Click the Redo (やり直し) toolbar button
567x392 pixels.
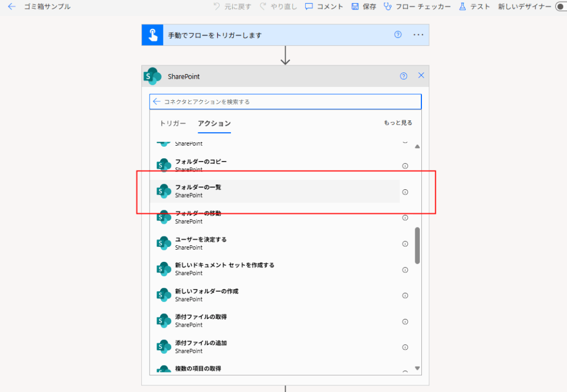pyautogui.click(x=279, y=7)
